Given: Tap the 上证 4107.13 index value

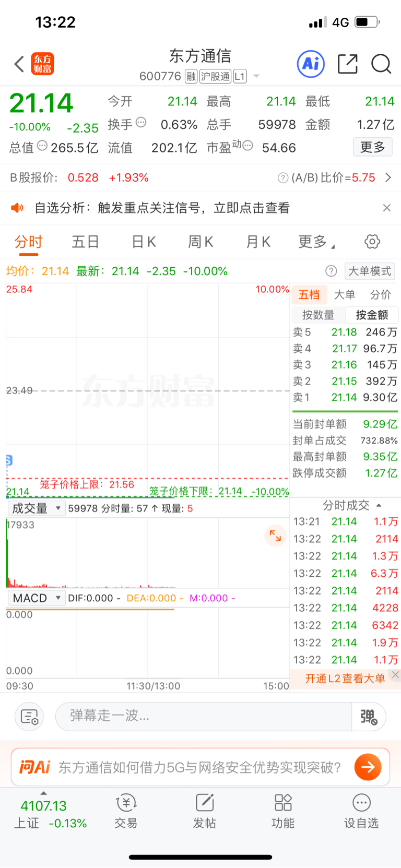Looking at the screenshot, I should 43,806.
